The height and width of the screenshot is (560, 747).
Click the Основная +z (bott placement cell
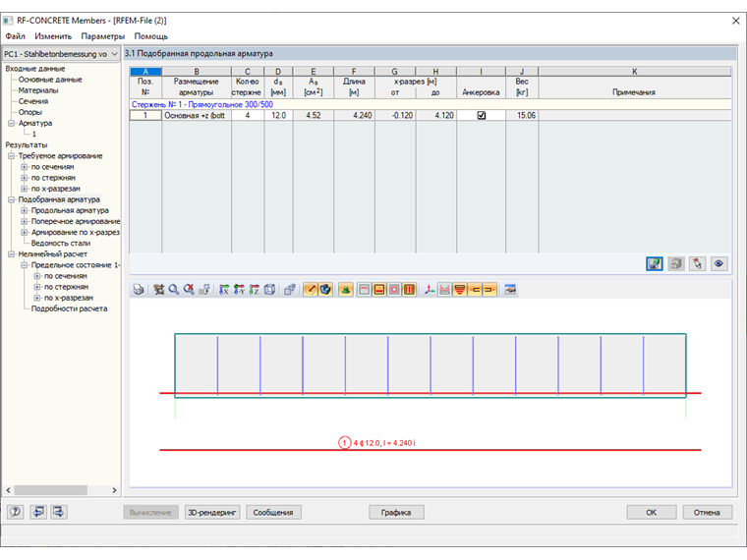click(x=197, y=115)
